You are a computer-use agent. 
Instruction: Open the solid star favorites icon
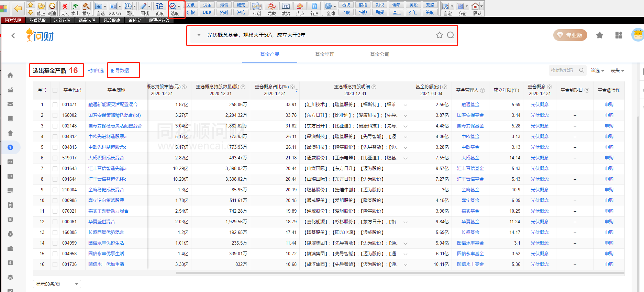point(600,35)
